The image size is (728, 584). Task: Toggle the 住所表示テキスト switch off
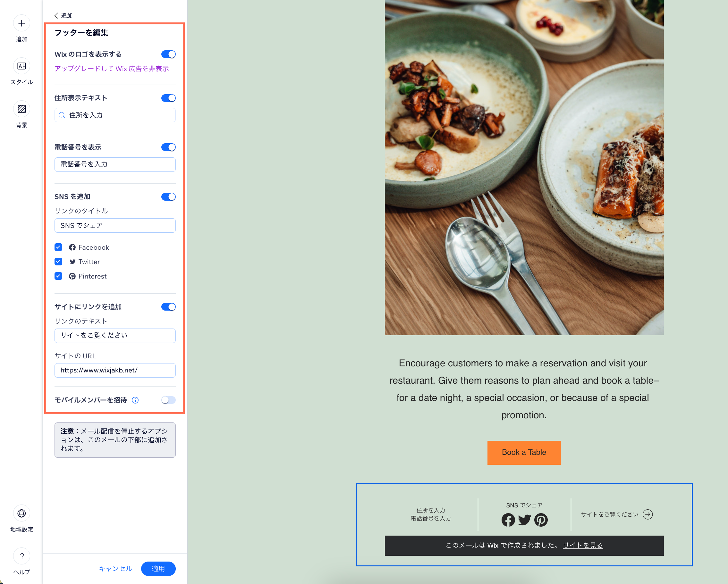(x=169, y=98)
